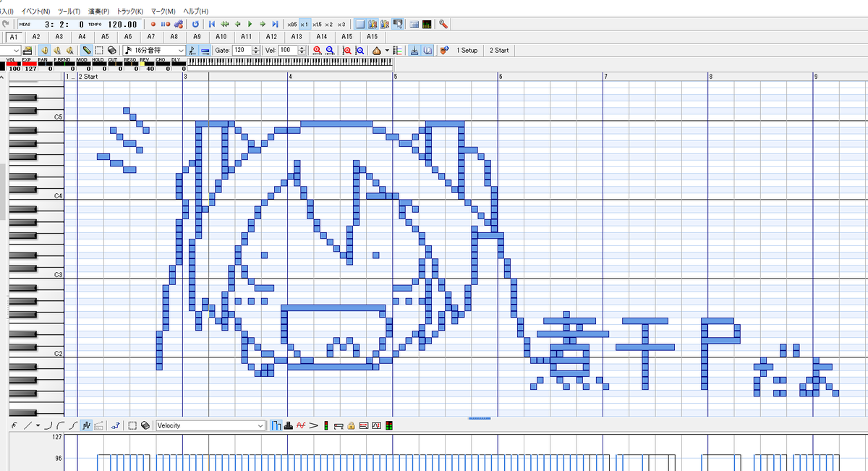Open the トラック(K) menu
Image resolution: width=868 pixels, height=471 pixels.
pyautogui.click(x=129, y=12)
